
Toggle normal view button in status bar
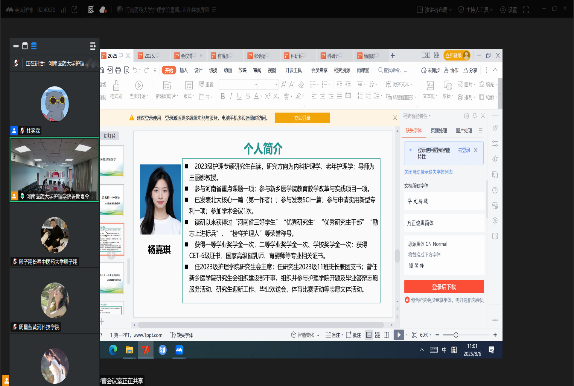369,335
